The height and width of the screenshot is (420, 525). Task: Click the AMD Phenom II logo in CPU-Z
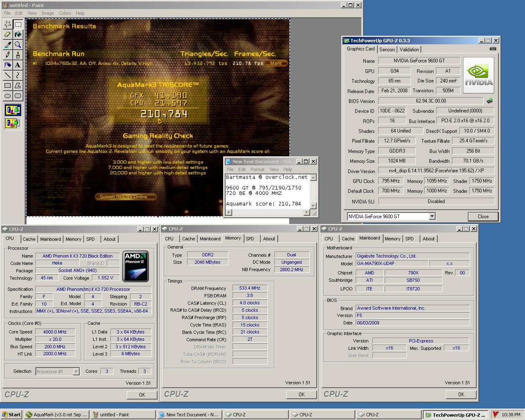(136, 267)
